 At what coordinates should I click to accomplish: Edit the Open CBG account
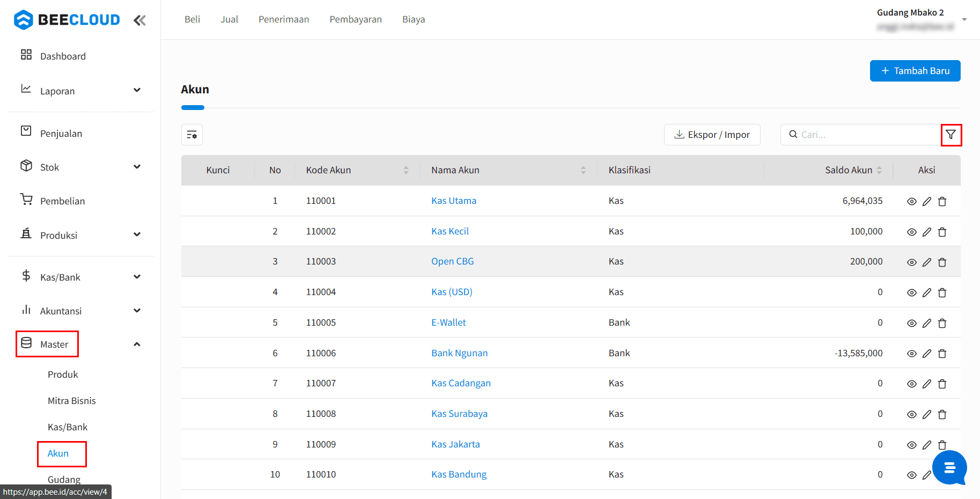click(927, 262)
